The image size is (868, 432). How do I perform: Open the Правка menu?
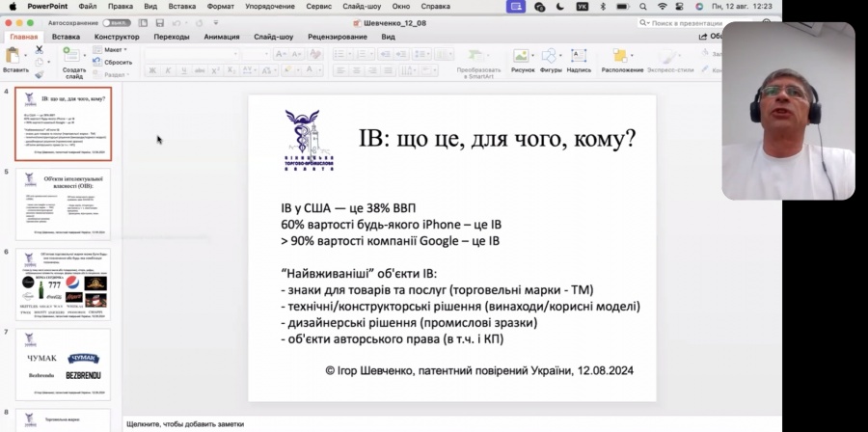[121, 6]
